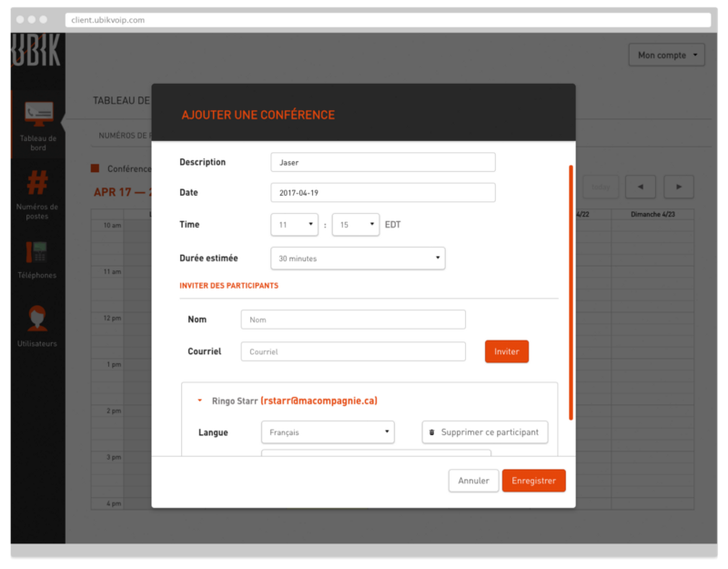Click Supprimer ce participant button
Image resolution: width=728 pixels, height=569 pixels.
485,432
